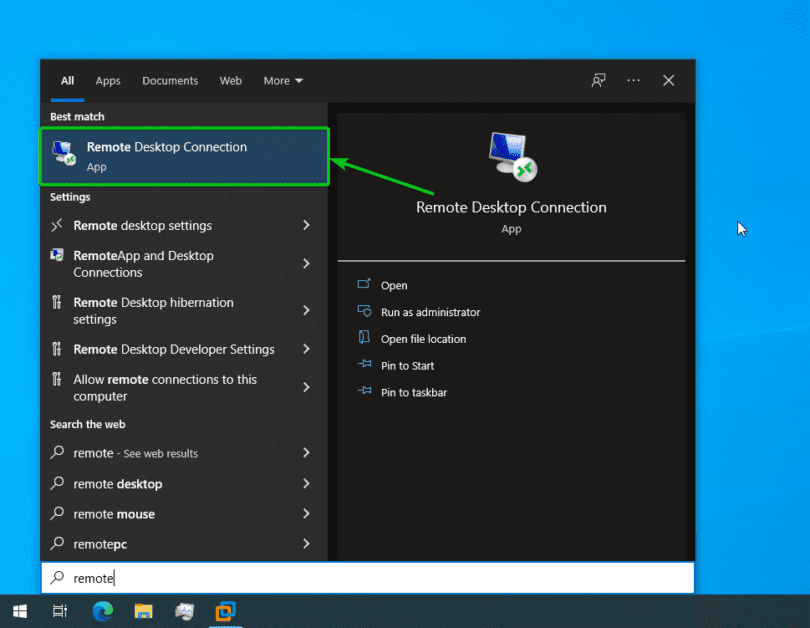Open File Explorer from the taskbar
The width and height of the screenshot is (810, 628).
(143, 610)
